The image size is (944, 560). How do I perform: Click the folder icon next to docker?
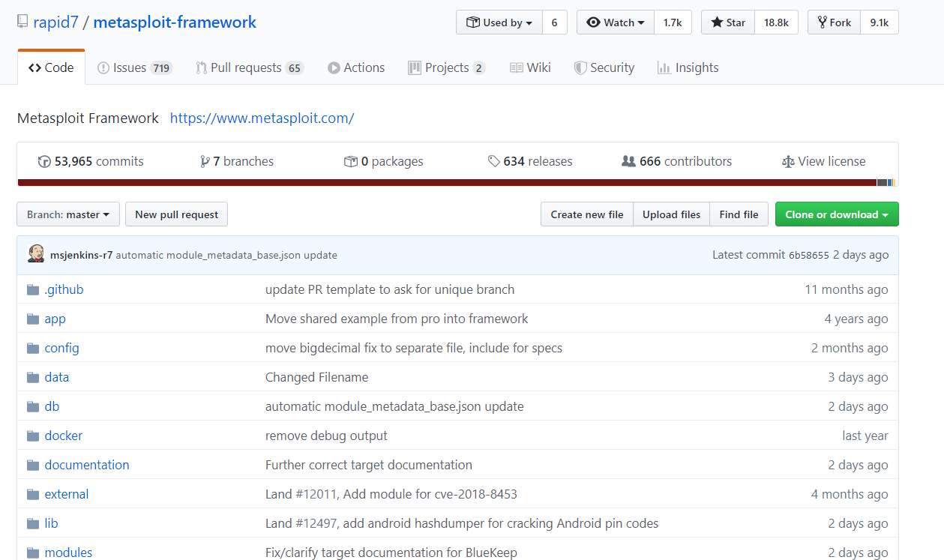point(33,436)
